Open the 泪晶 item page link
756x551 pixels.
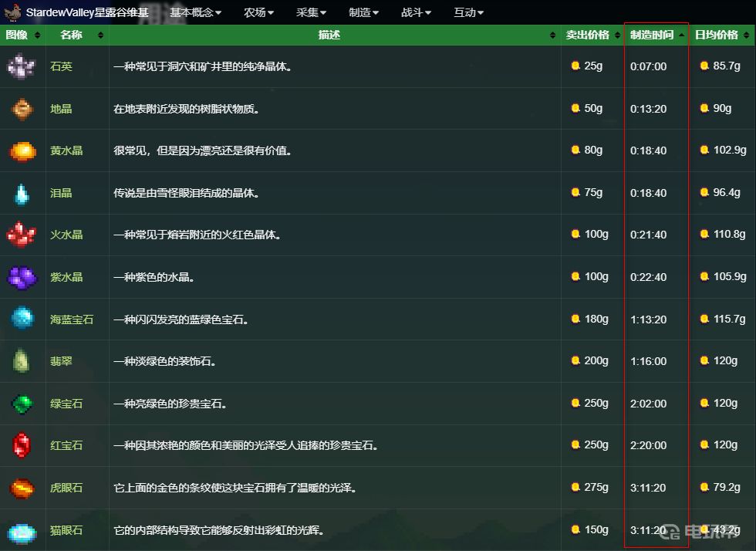point(61,193)
